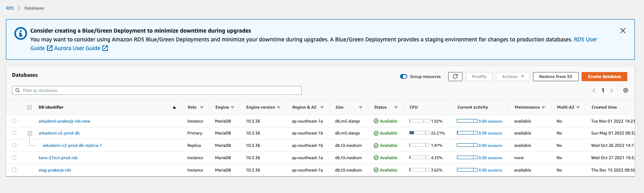Open the Actions dropdown menu
The image size is (644, 193).
tap(513, 76)
